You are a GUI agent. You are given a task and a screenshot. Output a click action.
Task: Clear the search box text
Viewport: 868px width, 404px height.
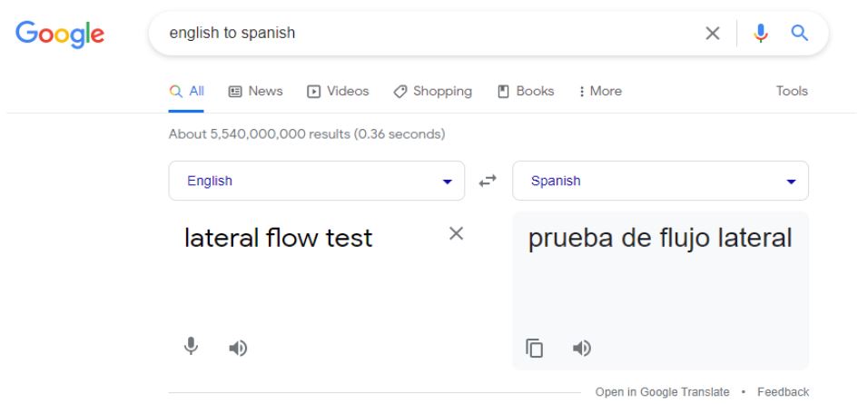point(713,34)
